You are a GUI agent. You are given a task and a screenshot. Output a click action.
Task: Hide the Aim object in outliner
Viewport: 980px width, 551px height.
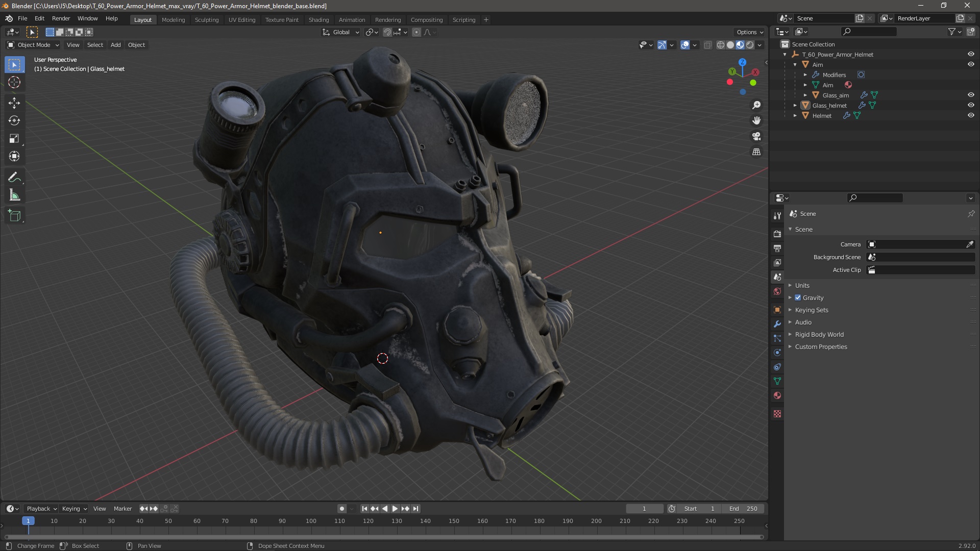coord(970,64)
